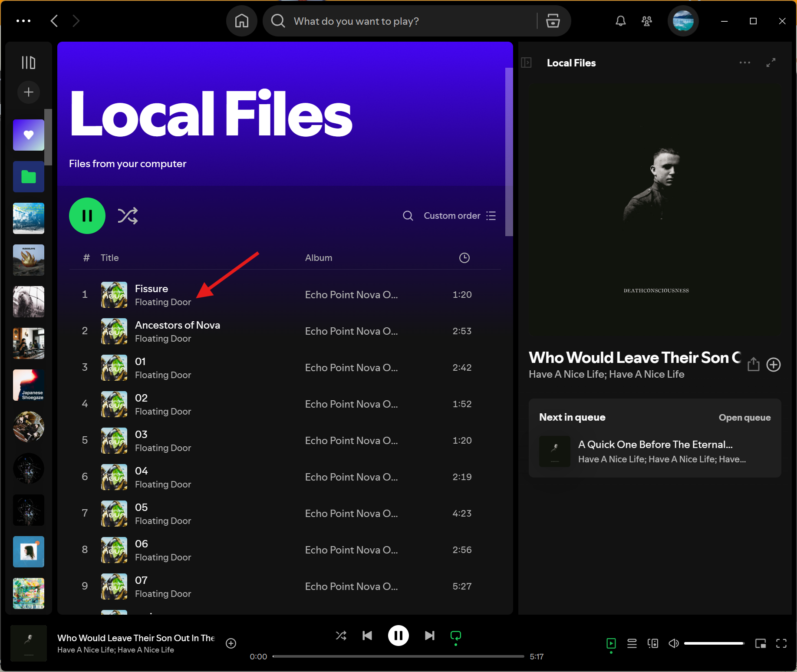
Task: Adjust the volume slider
Action: (714, 643)
